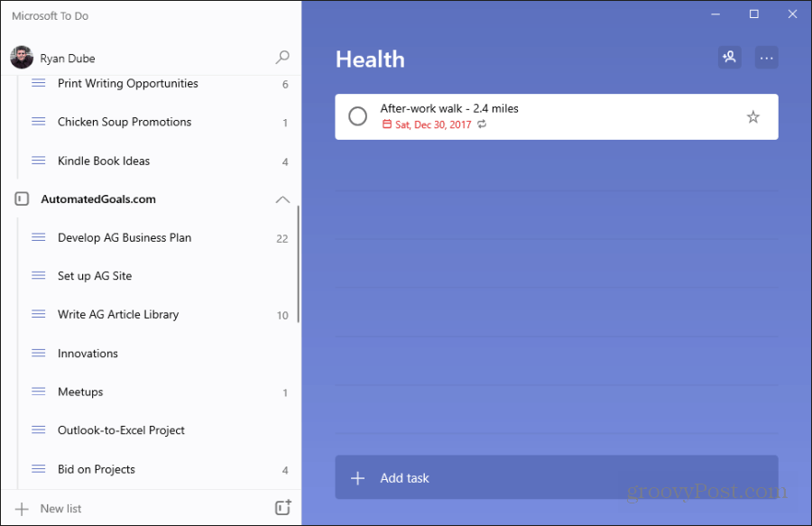The width and height of the screenshot is (812, 526).
Task: Click list icon beside Outlook-to-Excel Project
Action: [x=38, y=429]
